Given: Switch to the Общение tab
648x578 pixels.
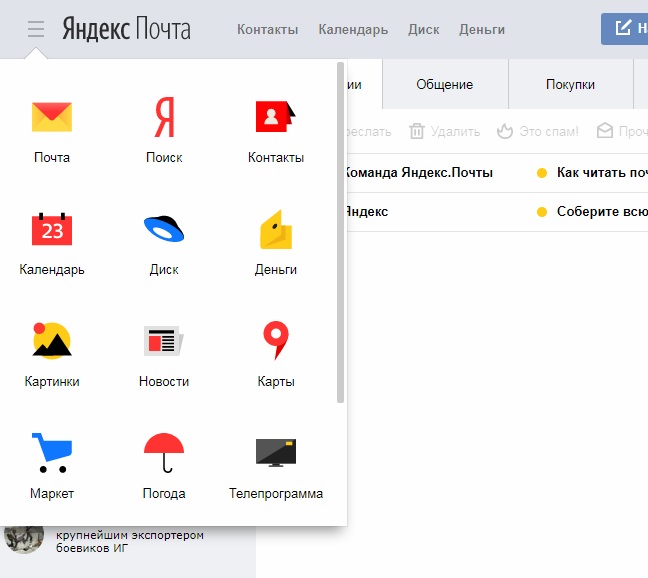Looking at the screenshot, I should [x=445, y=84].
